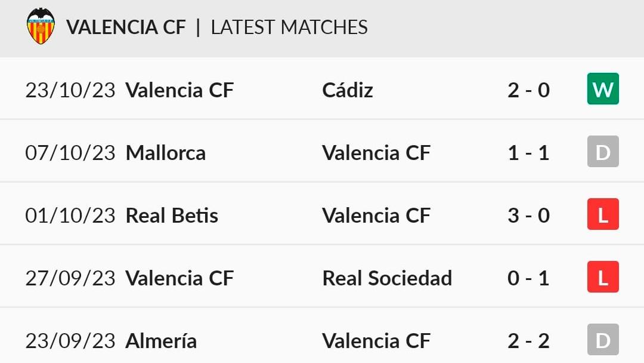The height and width of the screenshot is (363, 644).
Task: Click the grey D badge for Almería match
Action: click(x=603, y=340)
